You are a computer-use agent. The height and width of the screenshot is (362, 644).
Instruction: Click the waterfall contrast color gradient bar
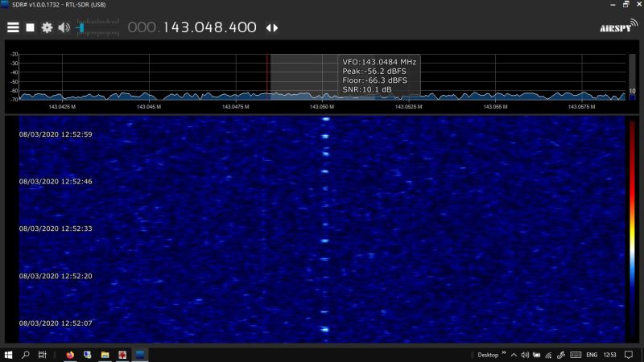[632, 230]
